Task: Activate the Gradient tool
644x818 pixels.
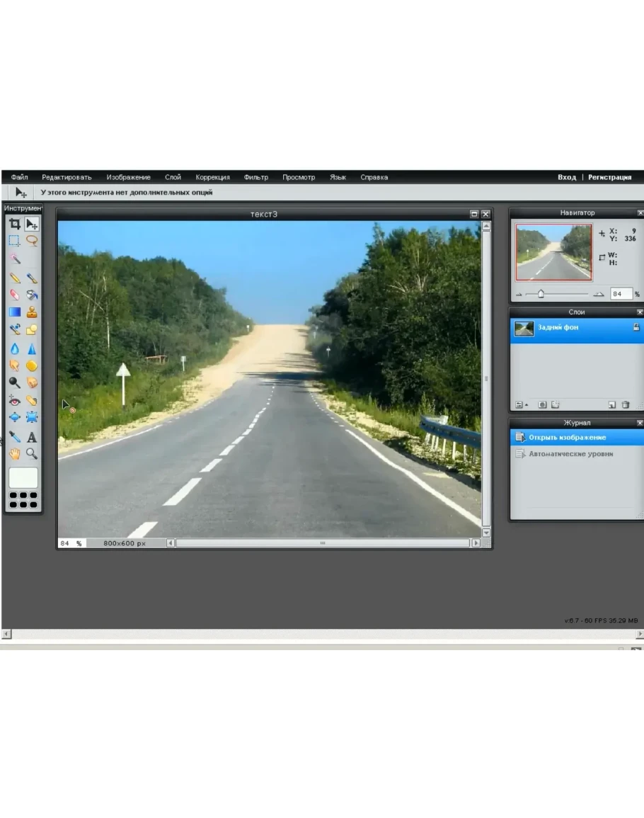Action: [14, 312]
